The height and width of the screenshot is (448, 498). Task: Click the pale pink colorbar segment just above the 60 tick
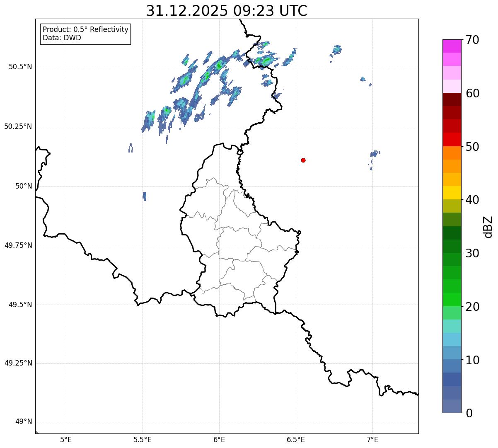click(x=452, y=86)
